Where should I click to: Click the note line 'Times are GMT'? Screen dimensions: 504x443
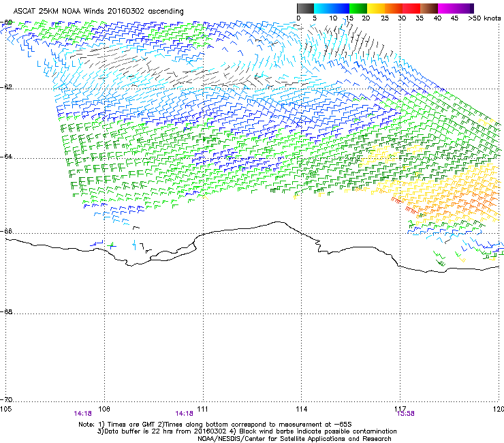tap(131, 425)
